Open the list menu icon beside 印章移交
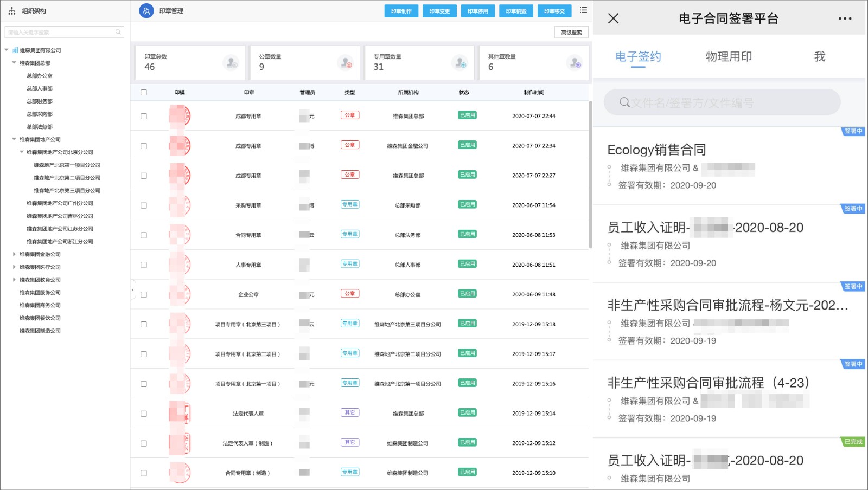The height and width of the screenshot is (490, 868). (x=583, y=10)
